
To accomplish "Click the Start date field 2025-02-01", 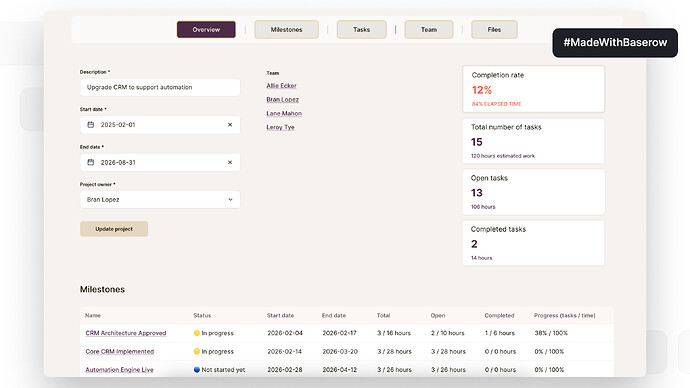I will pyautogui.click(x=160, y=124).
